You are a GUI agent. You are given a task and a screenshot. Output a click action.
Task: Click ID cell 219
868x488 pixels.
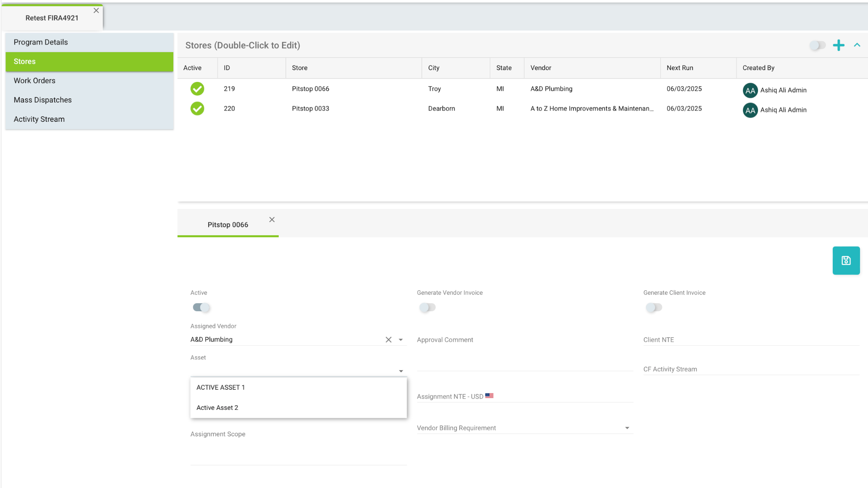click(x=229, y=89)
